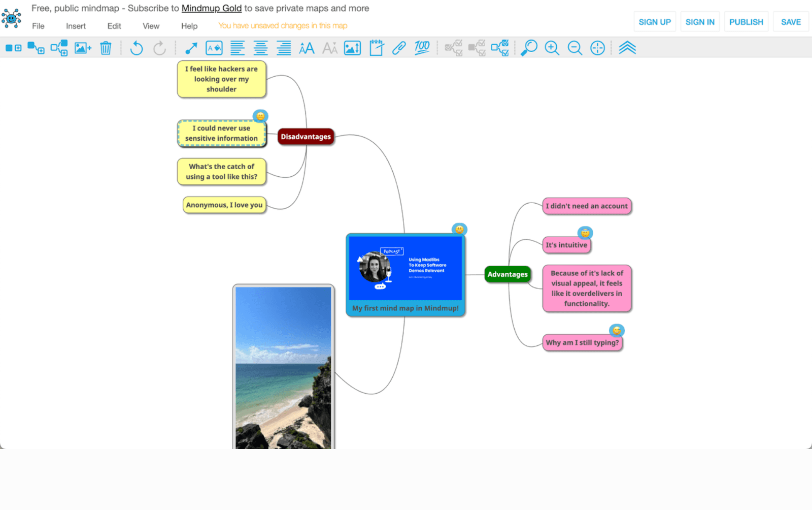
Task: Click the SIGN IN button
Action: pyautogui.click(x=700, y=22)
